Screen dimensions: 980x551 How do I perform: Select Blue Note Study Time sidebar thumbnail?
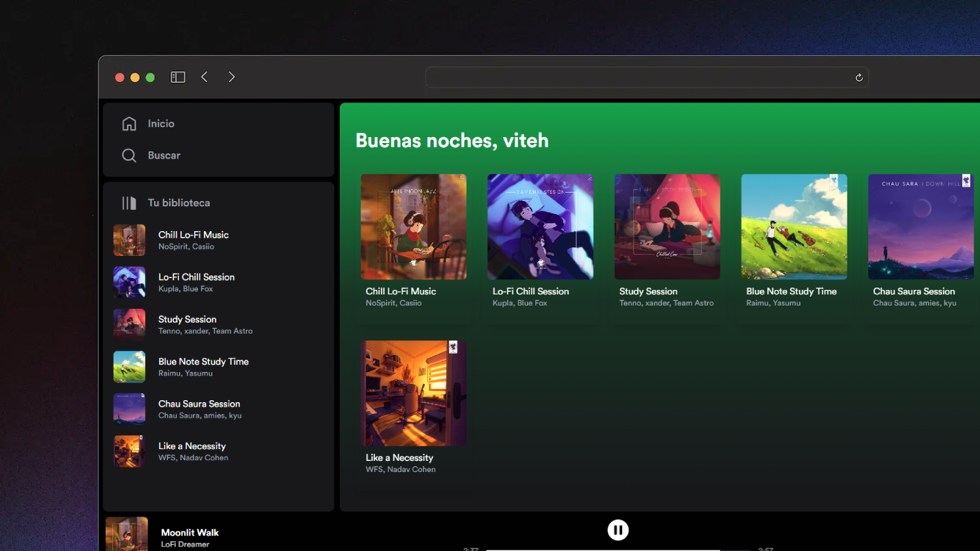point(129,367)
